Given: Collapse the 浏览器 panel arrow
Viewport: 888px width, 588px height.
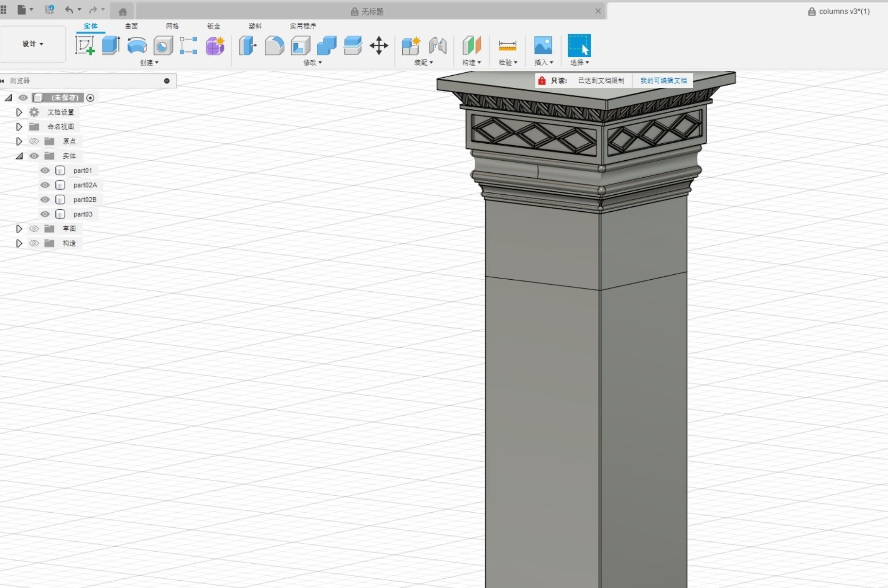Looking at the screenshot, I should (2, 81).
